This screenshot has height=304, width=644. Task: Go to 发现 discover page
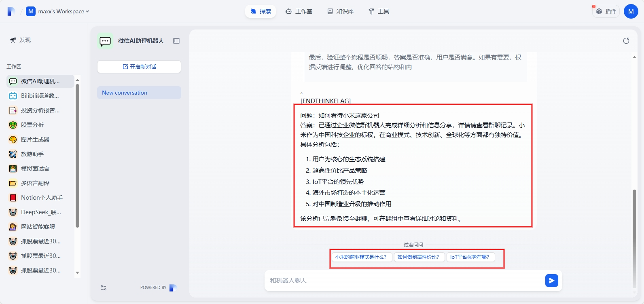point(20,40)
